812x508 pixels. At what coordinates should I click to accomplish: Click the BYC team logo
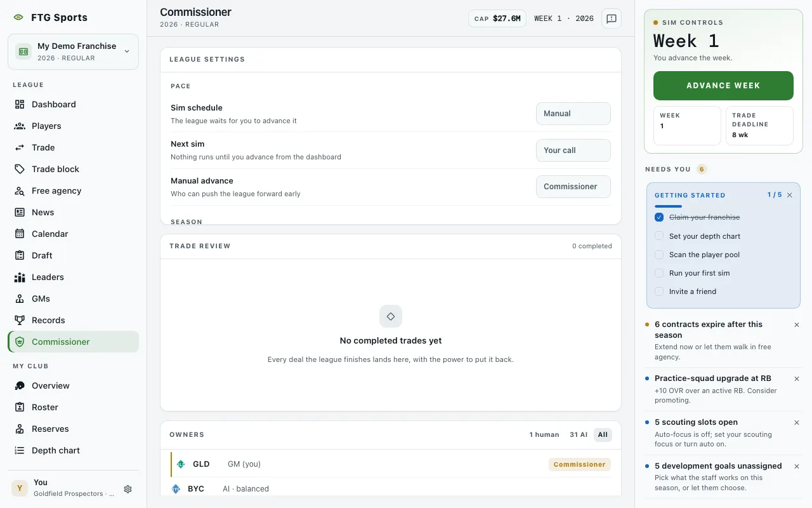(x=176, y=489)
